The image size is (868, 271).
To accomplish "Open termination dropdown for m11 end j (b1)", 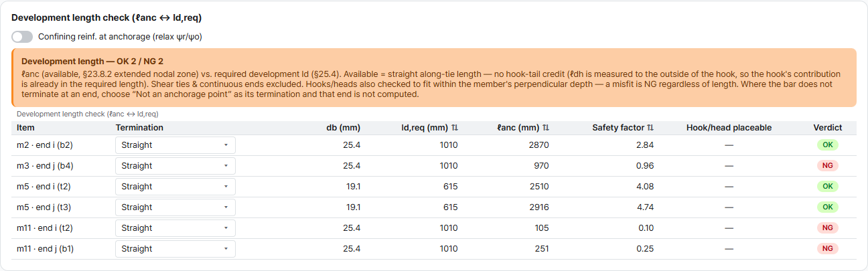I will pos(175,249).
